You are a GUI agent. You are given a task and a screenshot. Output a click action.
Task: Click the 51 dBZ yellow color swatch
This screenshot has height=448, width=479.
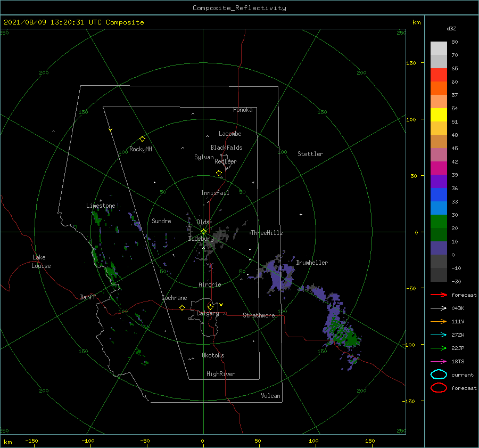(439, 115)
